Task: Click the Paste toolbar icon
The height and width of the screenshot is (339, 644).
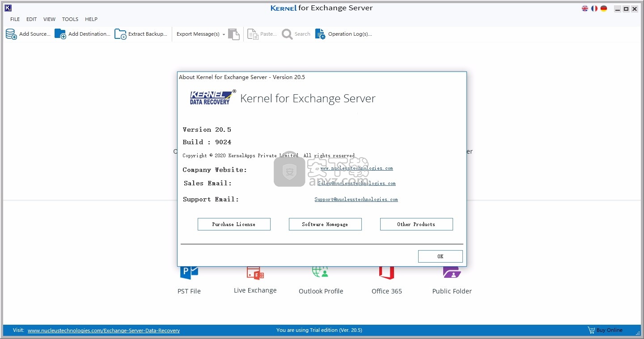Action: click(253, 34)
